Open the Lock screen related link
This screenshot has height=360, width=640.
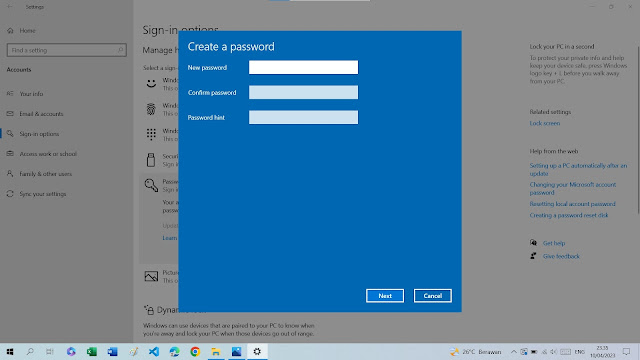click(x=544, y=123)
